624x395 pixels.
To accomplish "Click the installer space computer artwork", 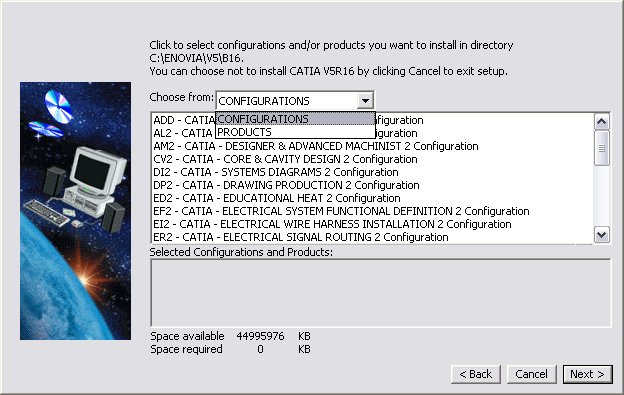I will 75,211.
